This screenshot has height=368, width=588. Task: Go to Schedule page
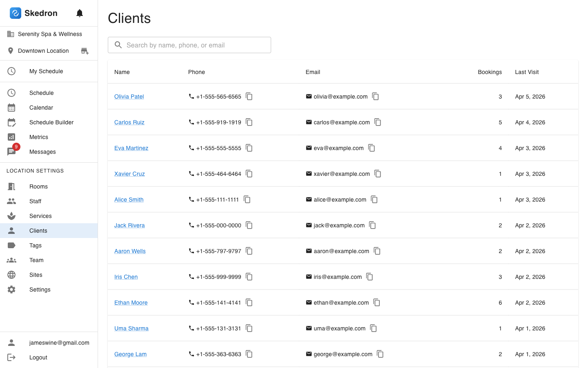point(49,93)
